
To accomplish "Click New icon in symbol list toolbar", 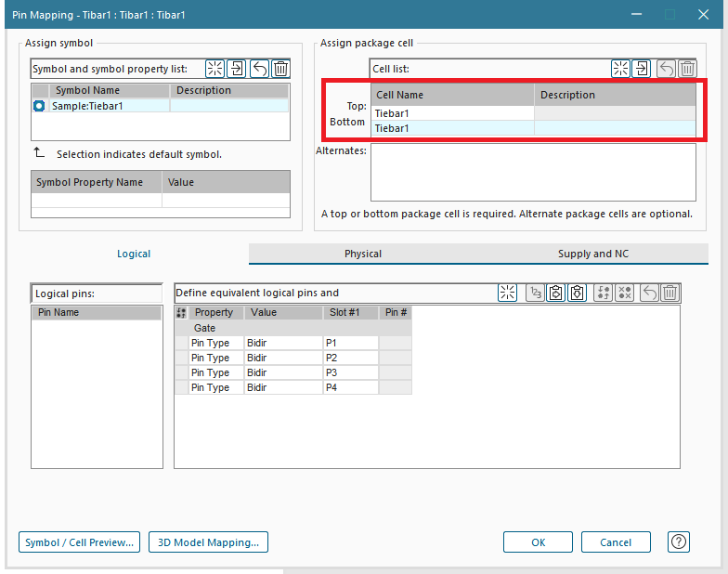I will 215,69.
